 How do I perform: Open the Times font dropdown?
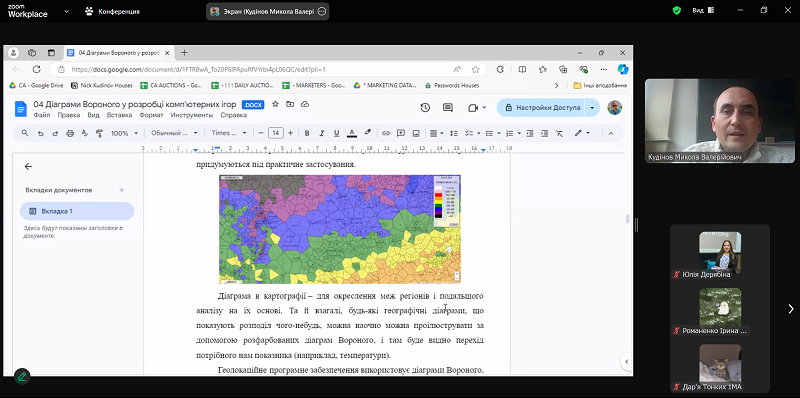tap(229, 133)
